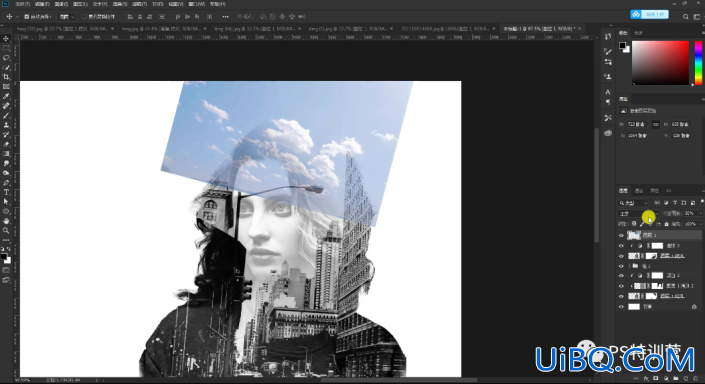705x384 pixels.
Task: Swap foreground and background colors arrow
Action: (9, 249)
